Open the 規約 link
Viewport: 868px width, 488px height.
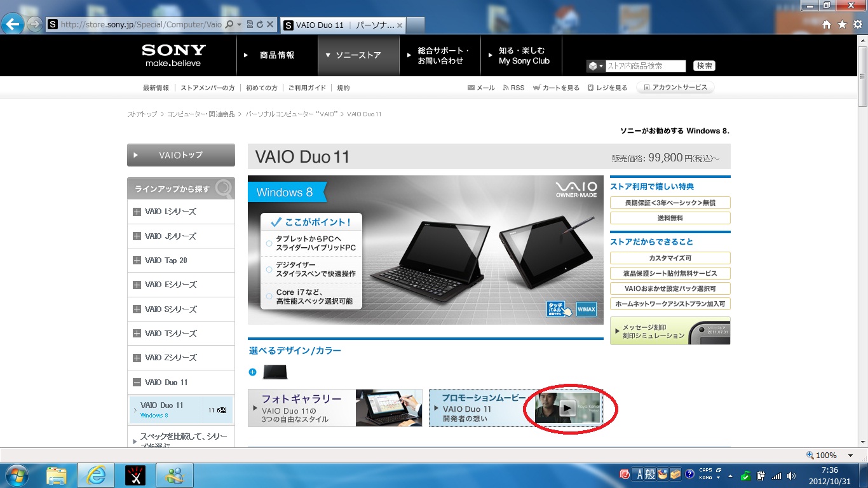click(x=343, y=88)
